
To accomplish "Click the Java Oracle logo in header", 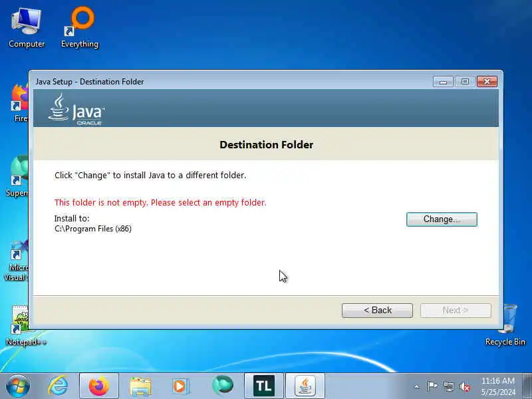I will click(x=76, y=109).
